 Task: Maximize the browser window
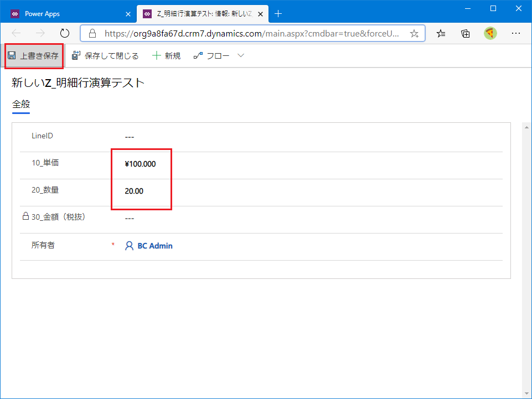493,8
